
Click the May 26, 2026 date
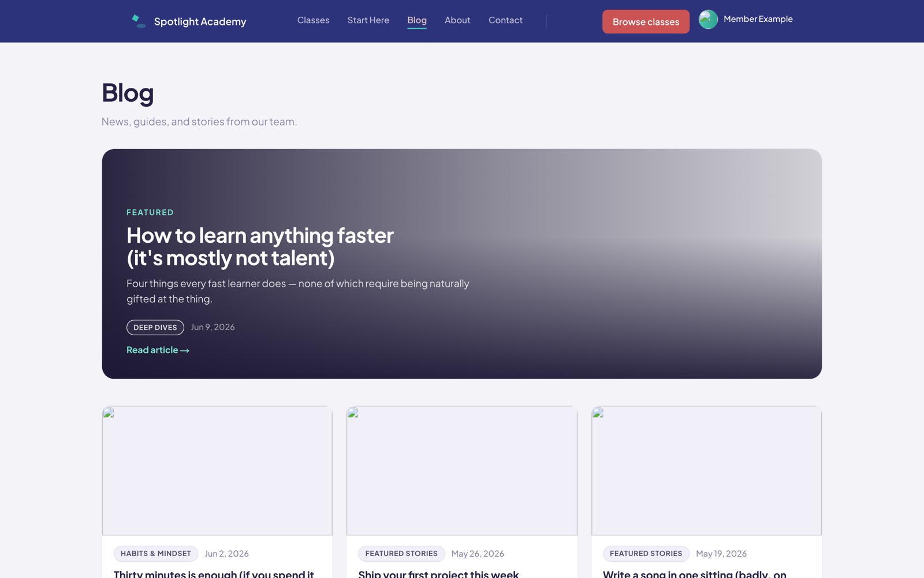point(478,554)
